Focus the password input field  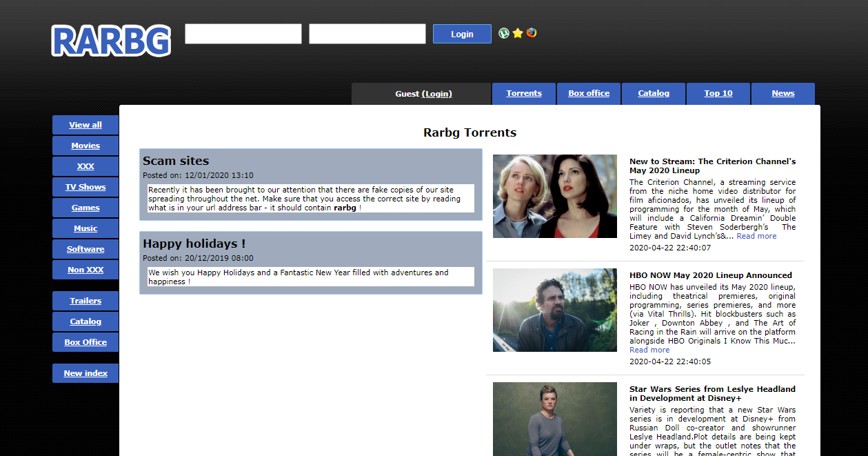367,34
